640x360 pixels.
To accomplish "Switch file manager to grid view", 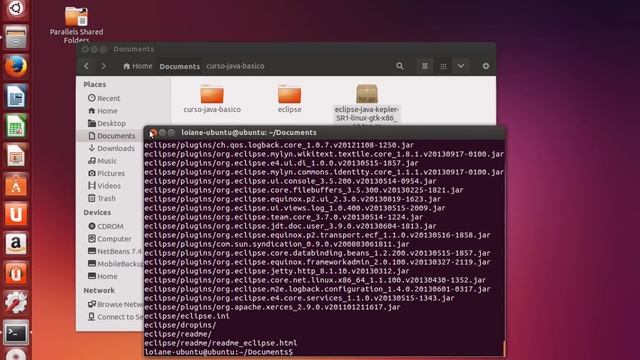I will coord(443,66).
